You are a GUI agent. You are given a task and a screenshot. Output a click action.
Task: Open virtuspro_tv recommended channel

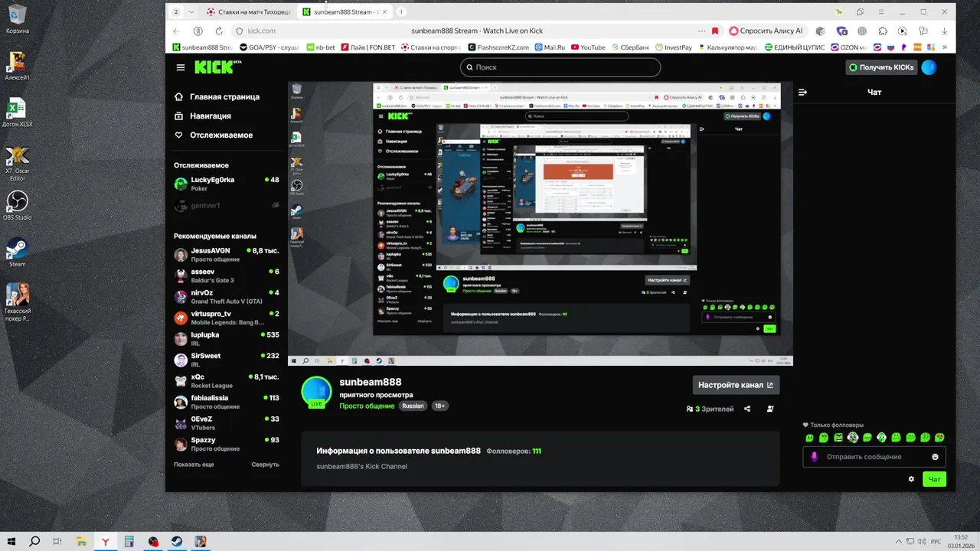click(227, 318)
